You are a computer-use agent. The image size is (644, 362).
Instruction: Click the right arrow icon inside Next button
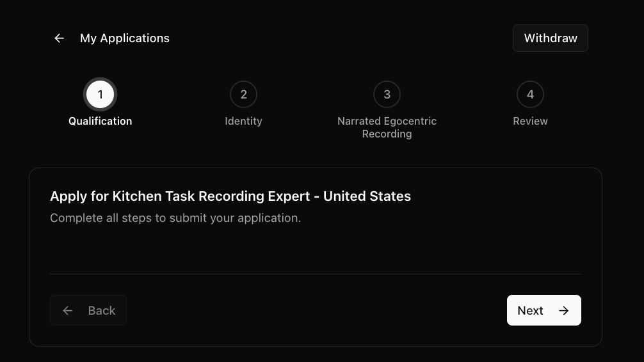pyautogui.click(x=564, y=311)
